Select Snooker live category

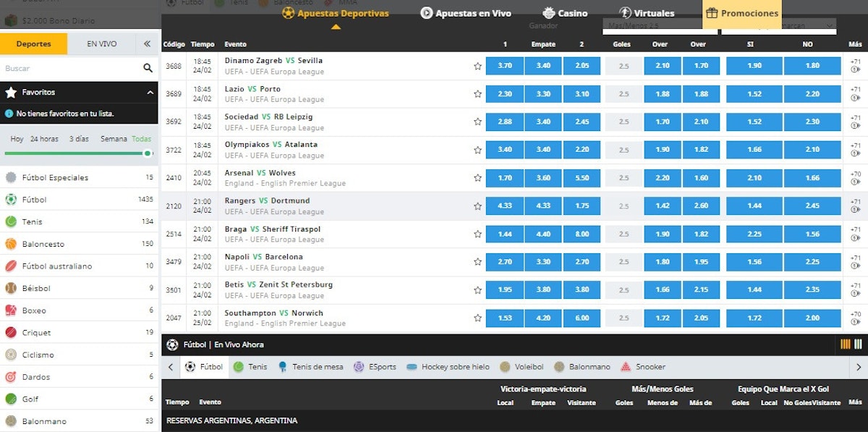[640, 367]
